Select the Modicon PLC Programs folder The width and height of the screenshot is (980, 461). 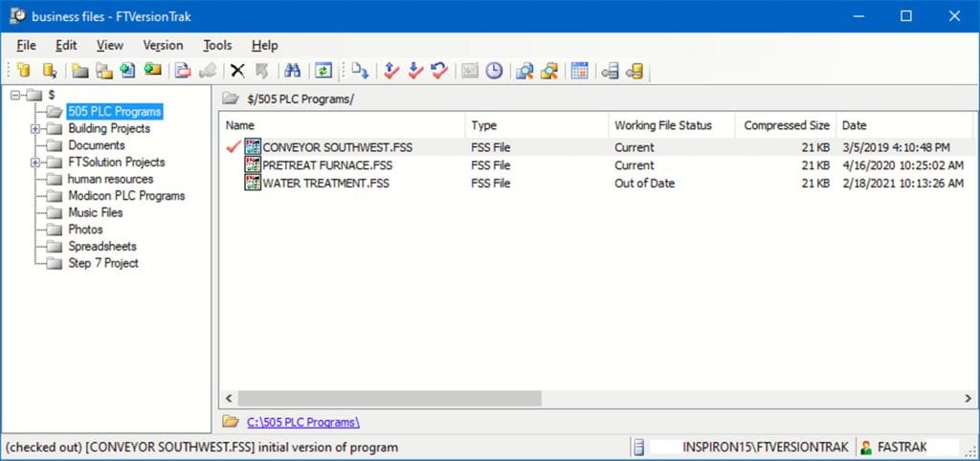tap(126, 196)
